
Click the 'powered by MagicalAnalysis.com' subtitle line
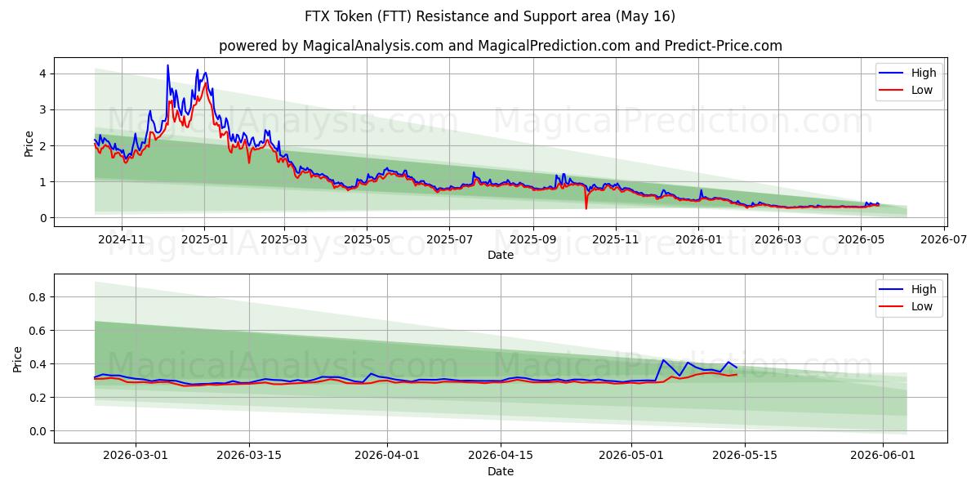501,46
